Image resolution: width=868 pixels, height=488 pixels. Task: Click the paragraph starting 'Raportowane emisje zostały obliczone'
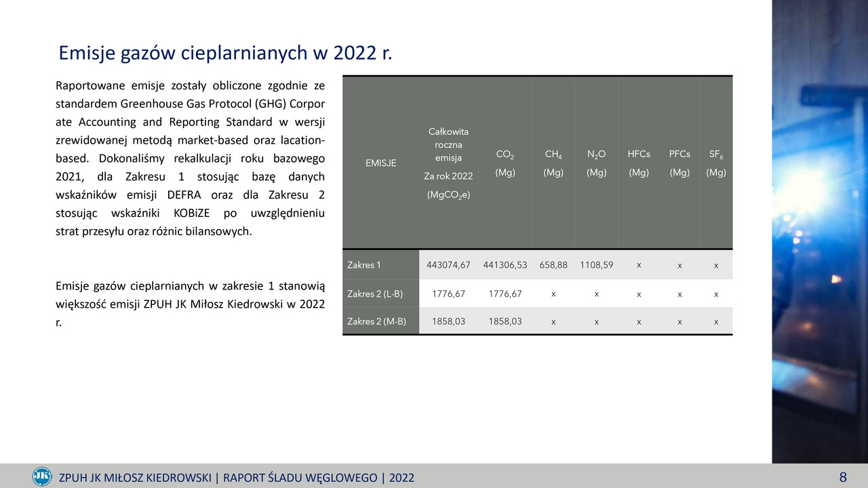tap(190, 159)
